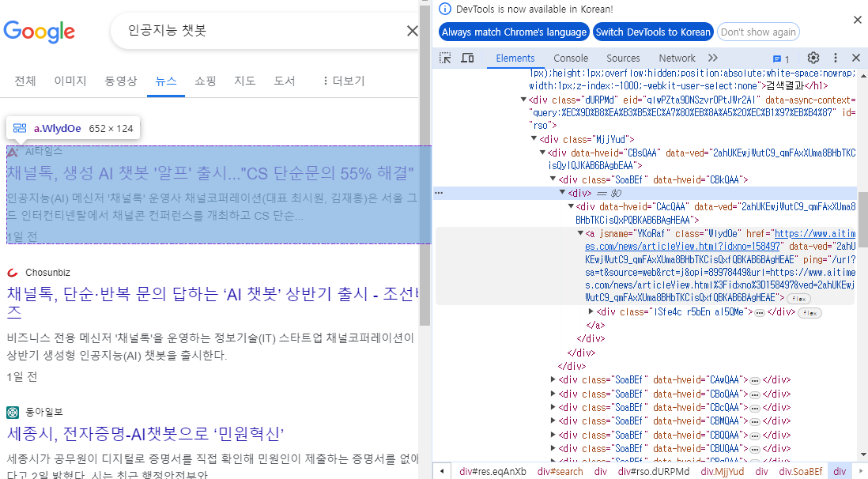
Task: Activate the inspect element picker icon
Action: point(445,58)
